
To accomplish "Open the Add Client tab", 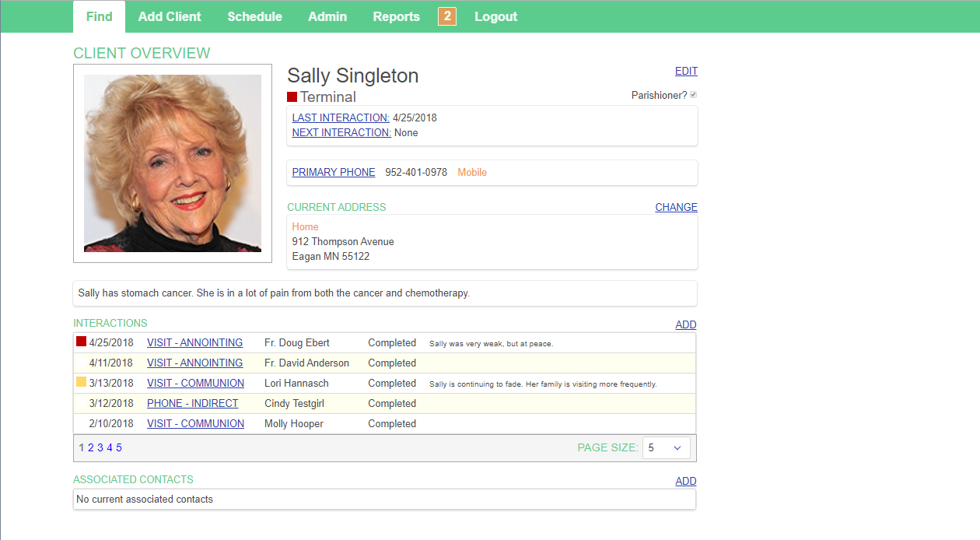I will pos(170,16).
